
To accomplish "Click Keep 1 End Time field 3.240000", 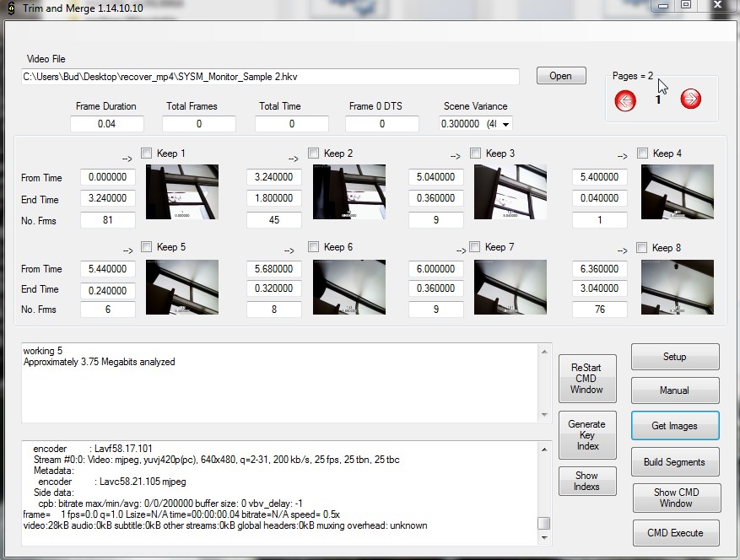I will tap(108, 198).
